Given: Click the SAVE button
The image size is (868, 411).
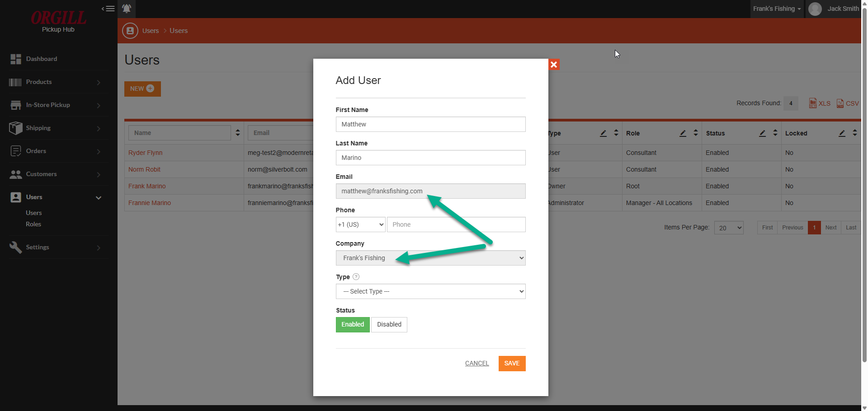Looking at the screenshot, I should coord(512,364).
